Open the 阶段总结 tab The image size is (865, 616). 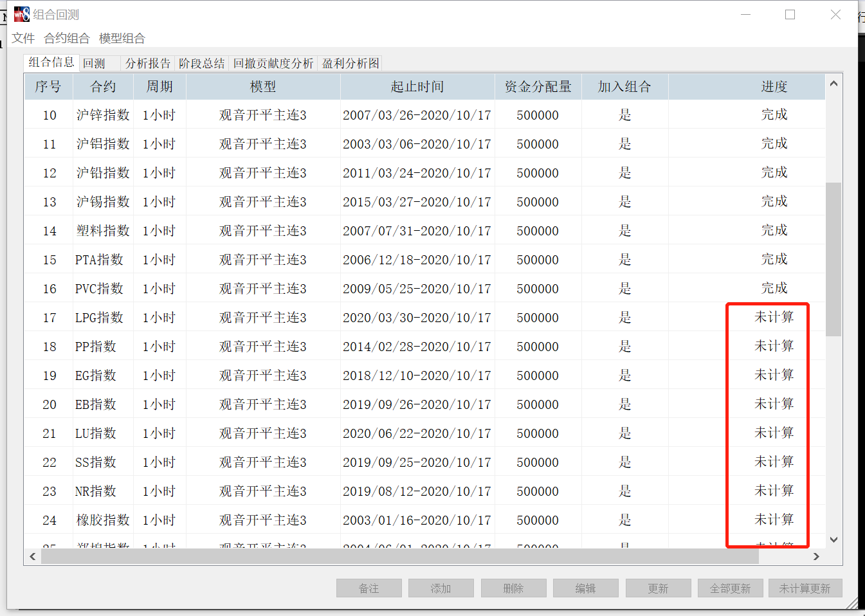tap(202, 64)
